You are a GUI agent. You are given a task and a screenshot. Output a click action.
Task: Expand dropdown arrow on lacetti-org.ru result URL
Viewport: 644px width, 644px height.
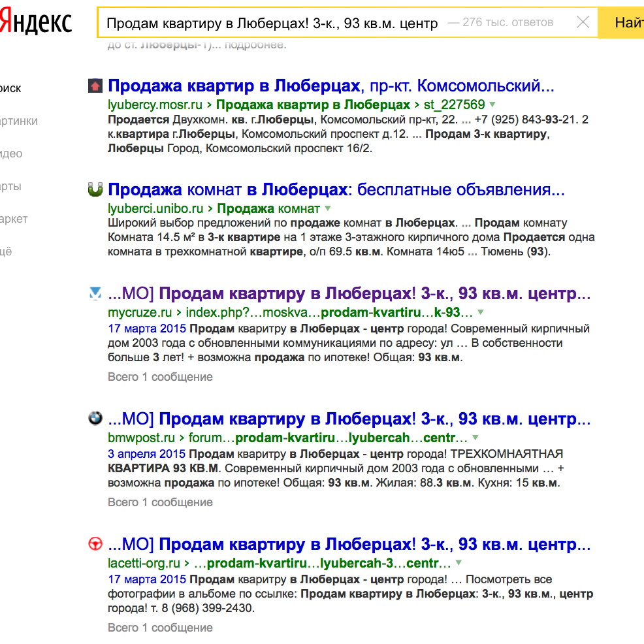click(459, 563)
